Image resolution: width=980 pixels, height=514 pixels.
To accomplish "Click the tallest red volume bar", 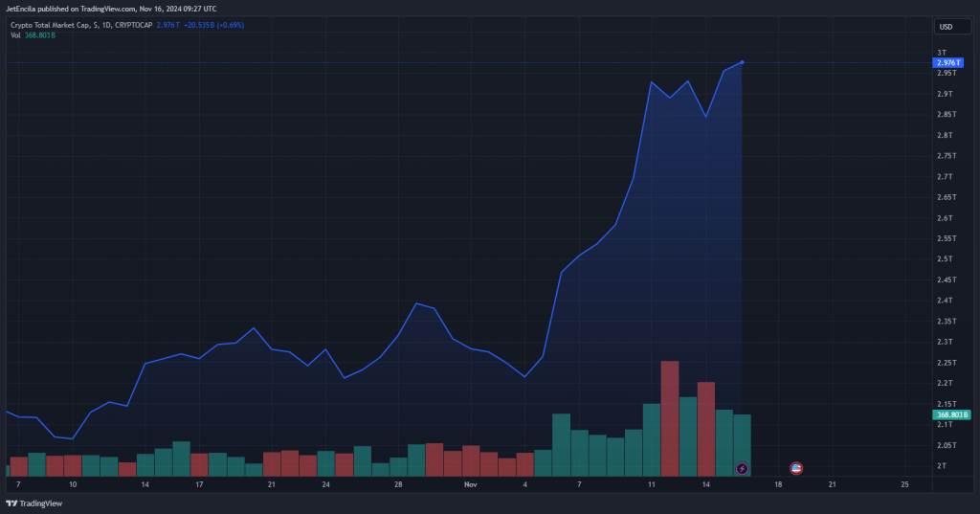I will coord(669,418).
